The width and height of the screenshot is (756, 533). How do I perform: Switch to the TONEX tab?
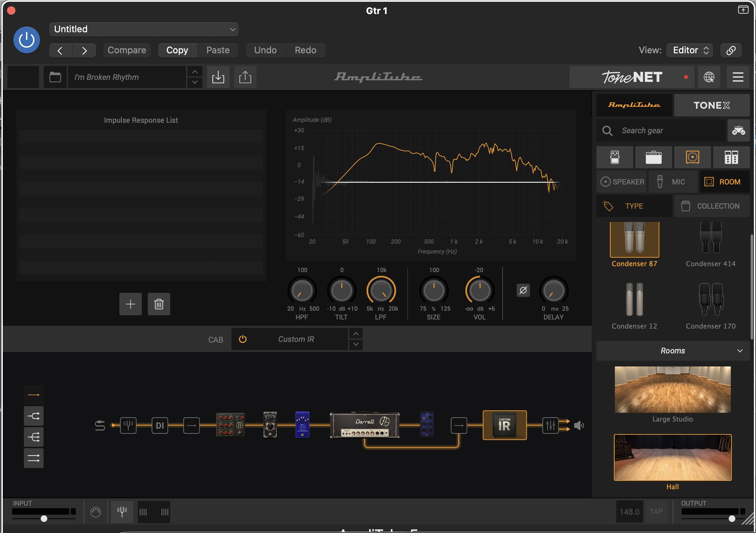[711, 105]
